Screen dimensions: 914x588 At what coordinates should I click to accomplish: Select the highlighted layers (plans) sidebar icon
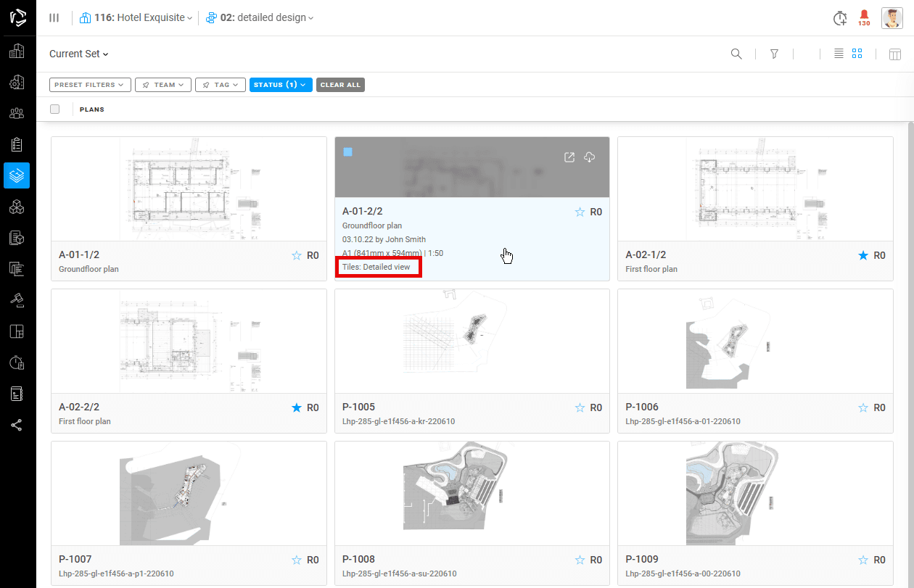17,175
